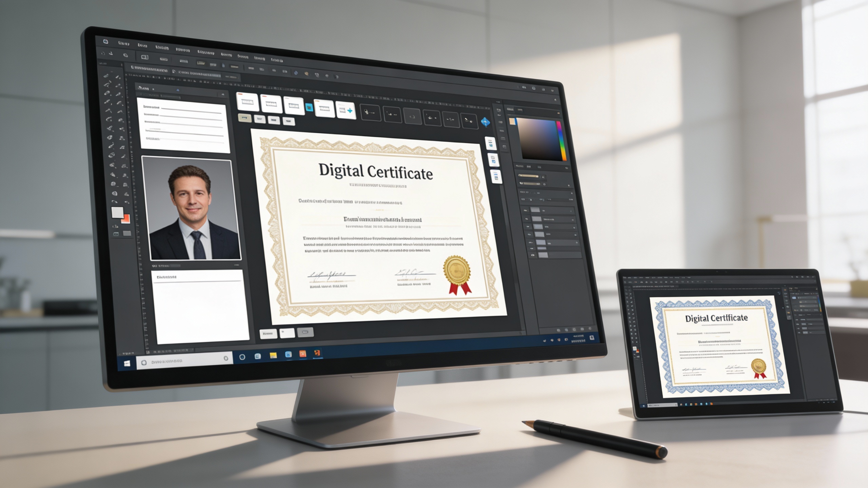868x488 pixels.
Task: Toggle visibility of the second layer
Action: tap(527, 219)
